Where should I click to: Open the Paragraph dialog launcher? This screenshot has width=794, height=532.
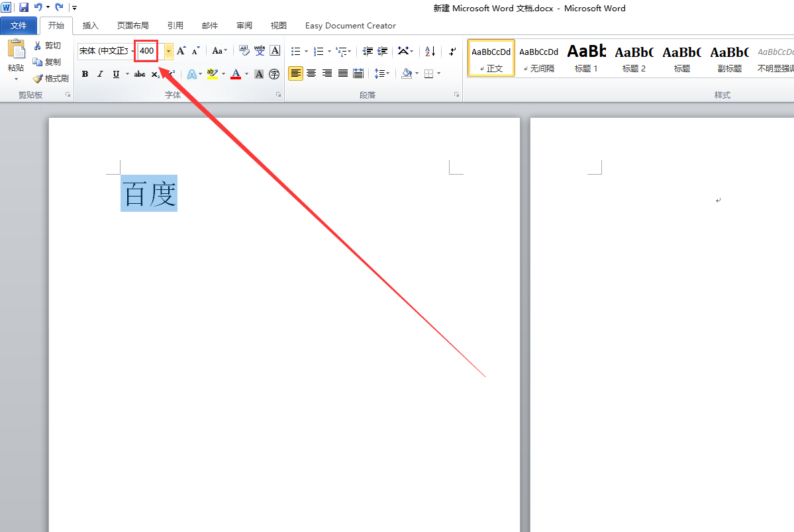456,95
